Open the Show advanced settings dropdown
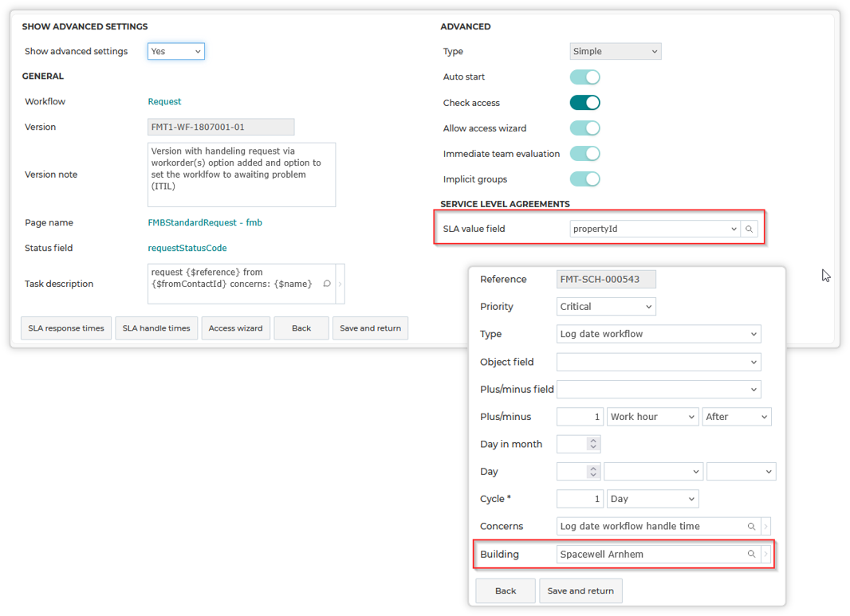 (x=176, y=51)
